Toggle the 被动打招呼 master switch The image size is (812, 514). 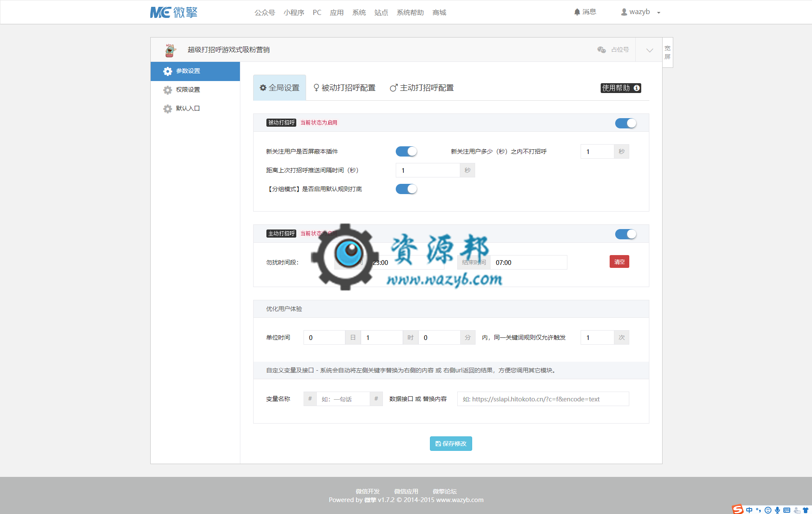click(626, 123)
